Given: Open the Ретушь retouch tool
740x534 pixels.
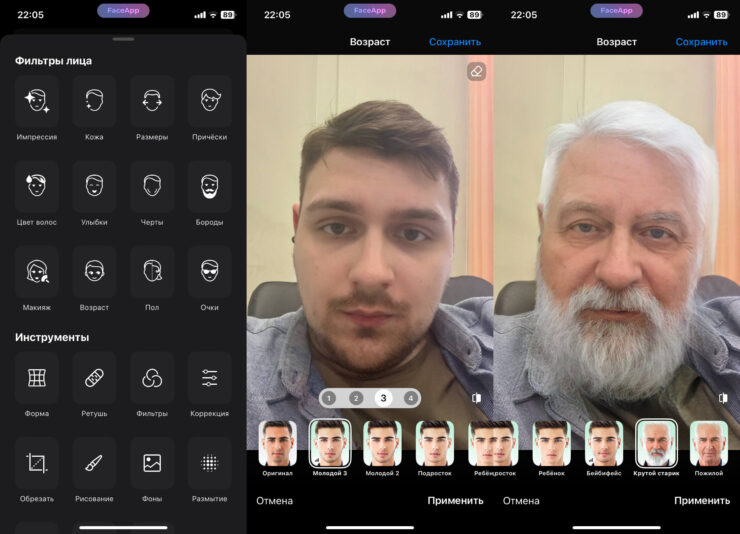Looking at the screenshot, I should pos(94,378).
